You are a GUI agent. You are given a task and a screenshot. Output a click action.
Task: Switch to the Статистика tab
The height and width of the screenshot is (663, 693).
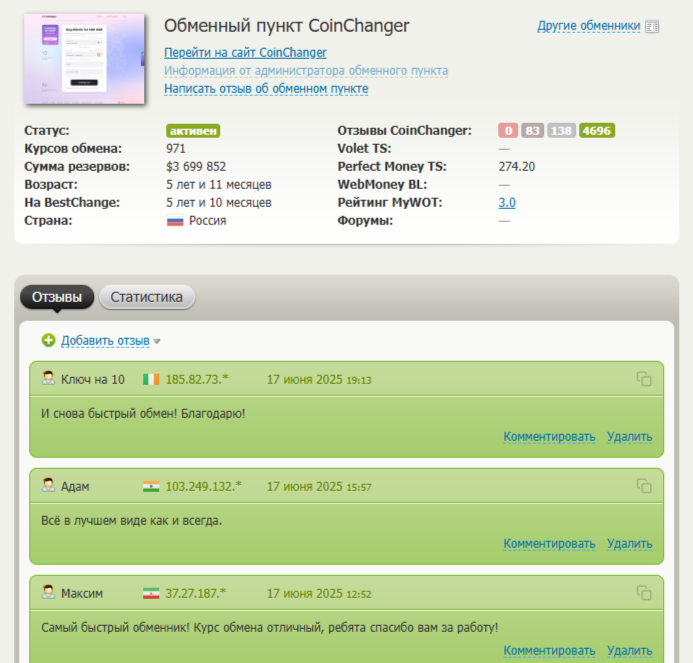click(x=147, y=297)
